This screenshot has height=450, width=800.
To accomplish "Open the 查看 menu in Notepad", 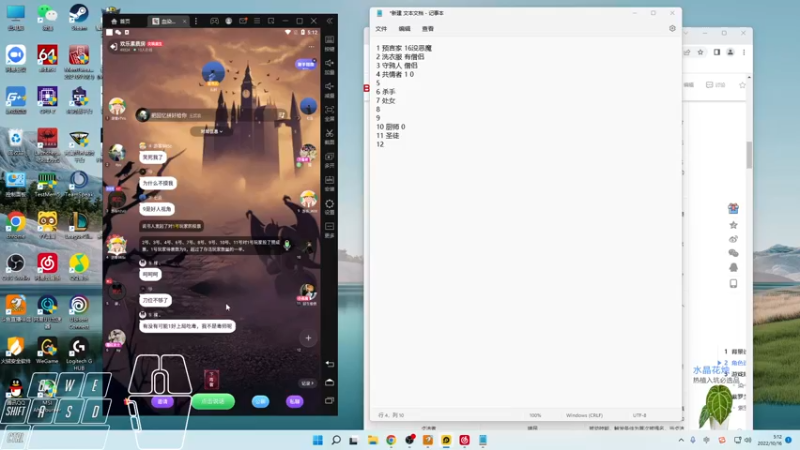I will 428,29.
